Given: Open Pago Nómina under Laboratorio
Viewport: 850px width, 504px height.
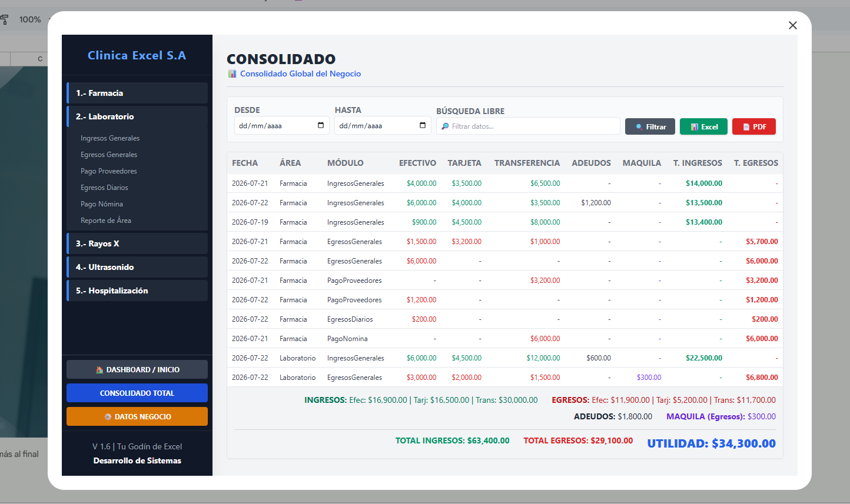Looking at the screenshot, I should pyautogui.click(x=102, y=204).
